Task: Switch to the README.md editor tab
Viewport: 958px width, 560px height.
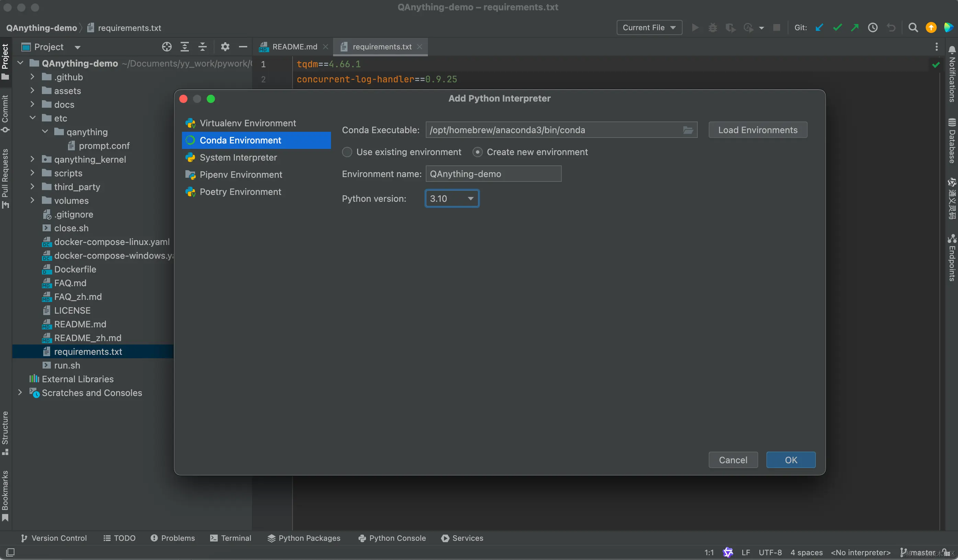Action: point(294,47)
